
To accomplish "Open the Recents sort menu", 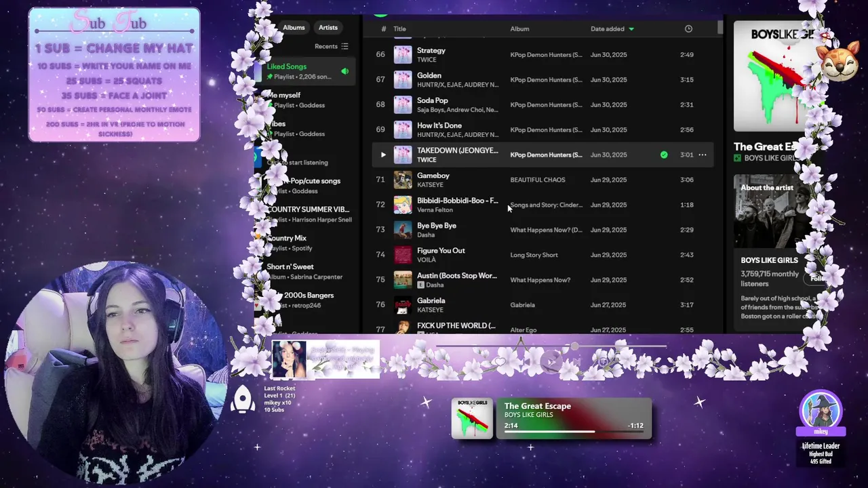I will click(331, 47).
